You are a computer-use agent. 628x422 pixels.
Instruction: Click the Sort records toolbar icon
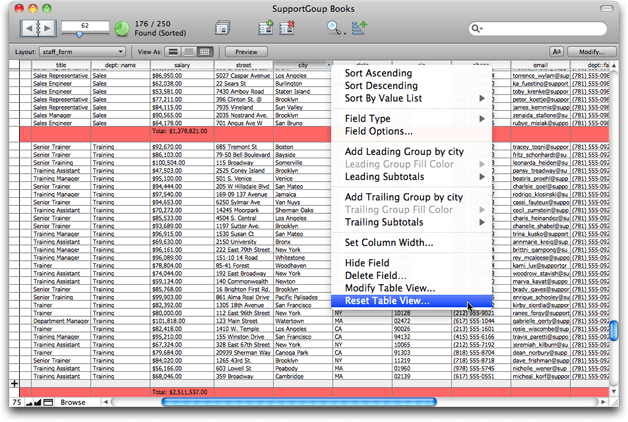[x=359, y=28]
